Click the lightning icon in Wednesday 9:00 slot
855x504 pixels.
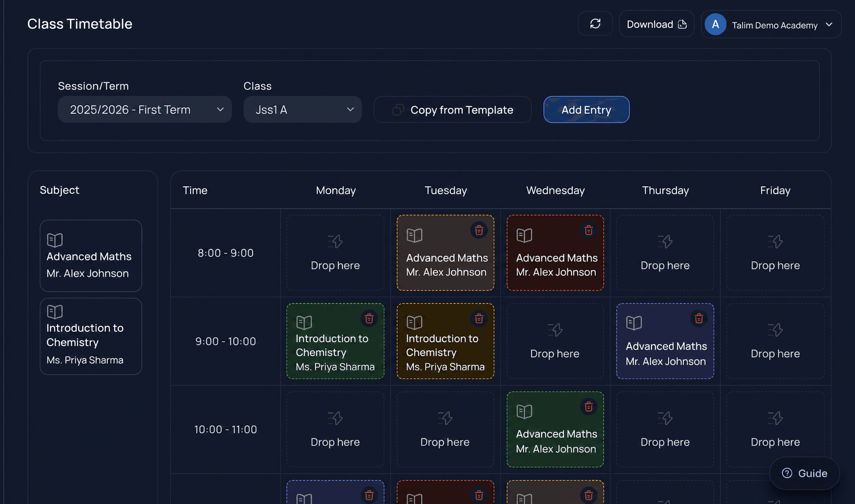coord(555,330)
